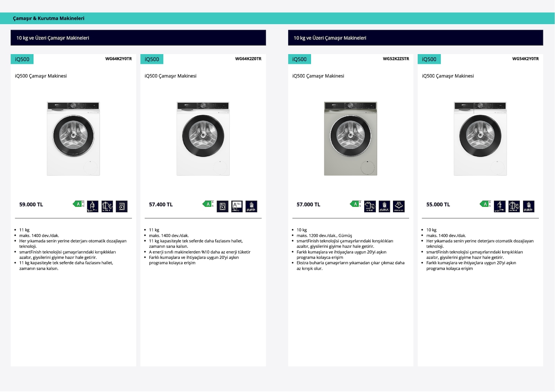Click the smartFinish shirt icon beside 59.000 TL
The width and height of the screenshot is (555, 392).
pyautogui.click(x=107, y=206)
